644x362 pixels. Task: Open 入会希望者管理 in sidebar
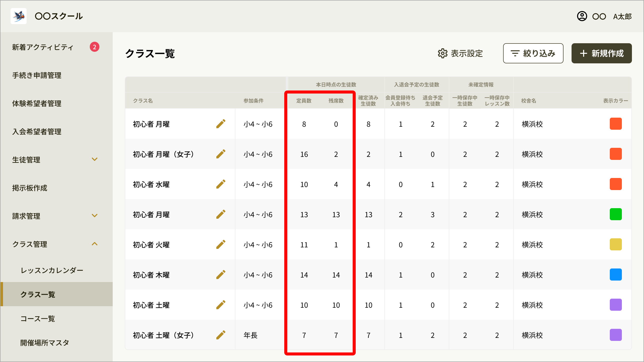pos(37,131)
